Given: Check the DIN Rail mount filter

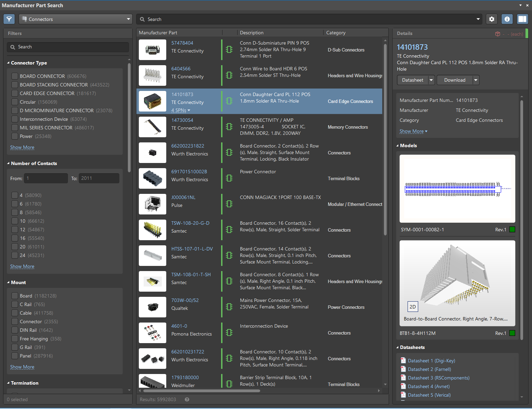Looking at the screenshot, I should 15,330.
